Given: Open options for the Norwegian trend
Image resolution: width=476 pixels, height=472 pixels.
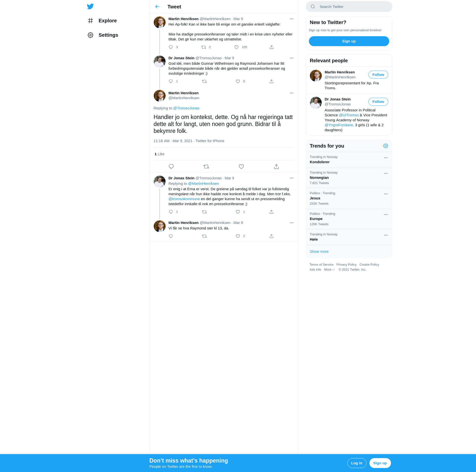Looking at the screenshot, I should pyautogui.click(x=386, y=173).
